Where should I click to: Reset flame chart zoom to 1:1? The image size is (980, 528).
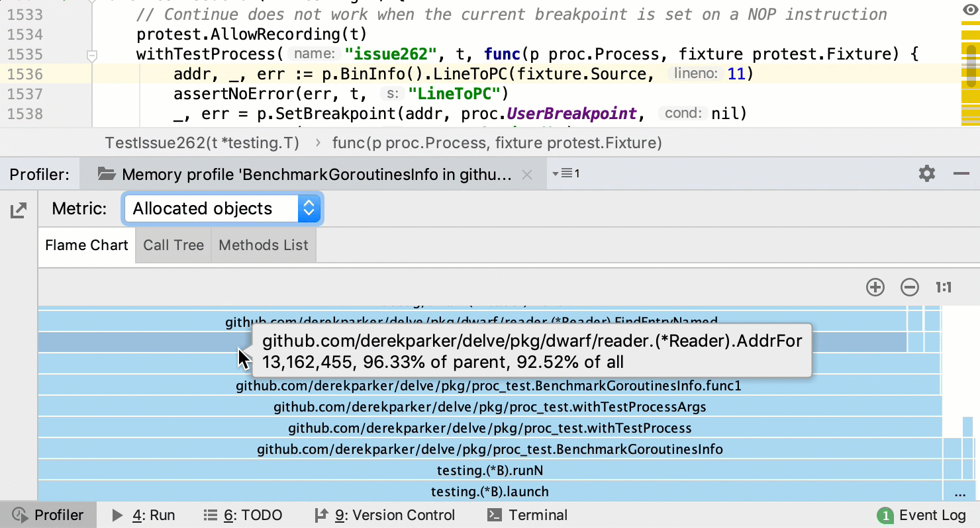[x=944, y=287]
